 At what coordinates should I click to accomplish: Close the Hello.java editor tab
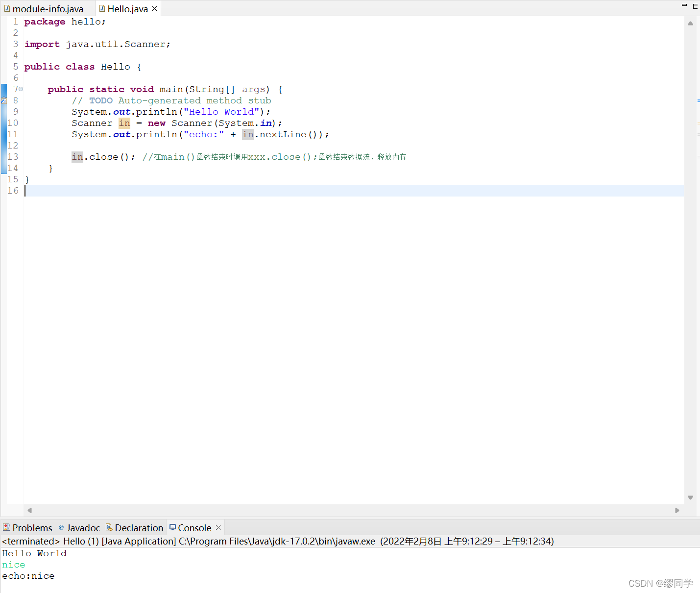155,9
